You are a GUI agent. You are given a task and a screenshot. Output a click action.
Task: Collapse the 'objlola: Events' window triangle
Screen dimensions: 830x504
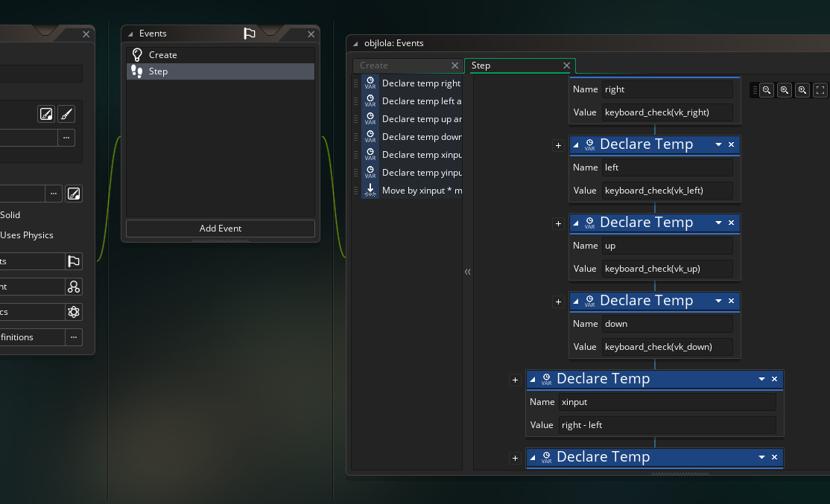point(355,44)
